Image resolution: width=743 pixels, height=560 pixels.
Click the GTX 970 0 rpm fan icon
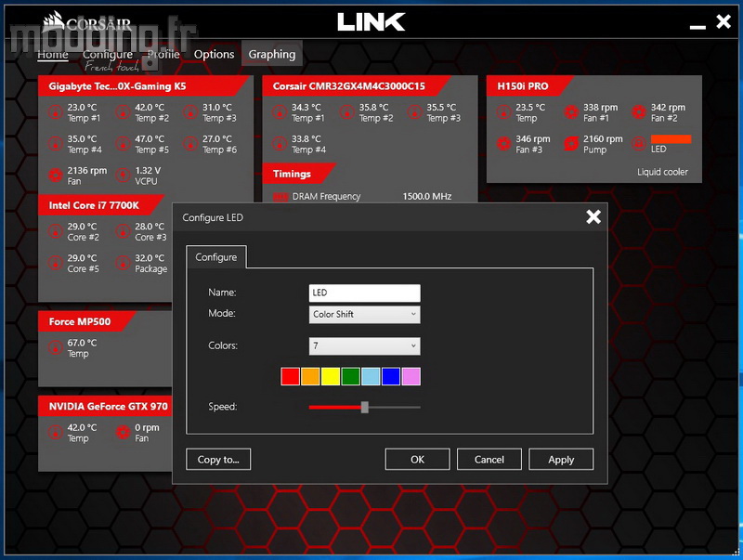pos(124,433)
